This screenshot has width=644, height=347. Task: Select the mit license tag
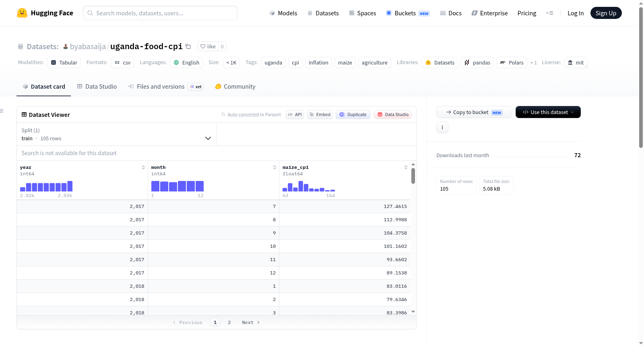[576, 62]
